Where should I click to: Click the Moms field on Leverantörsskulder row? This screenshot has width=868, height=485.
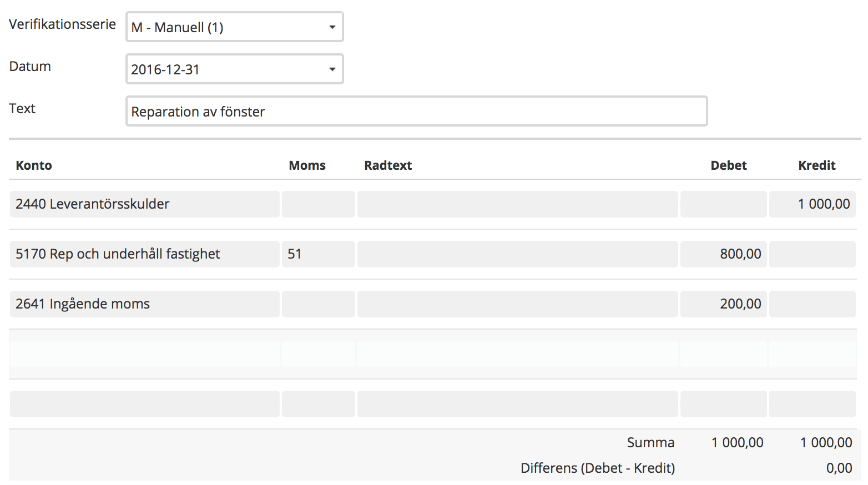(319, 204)
